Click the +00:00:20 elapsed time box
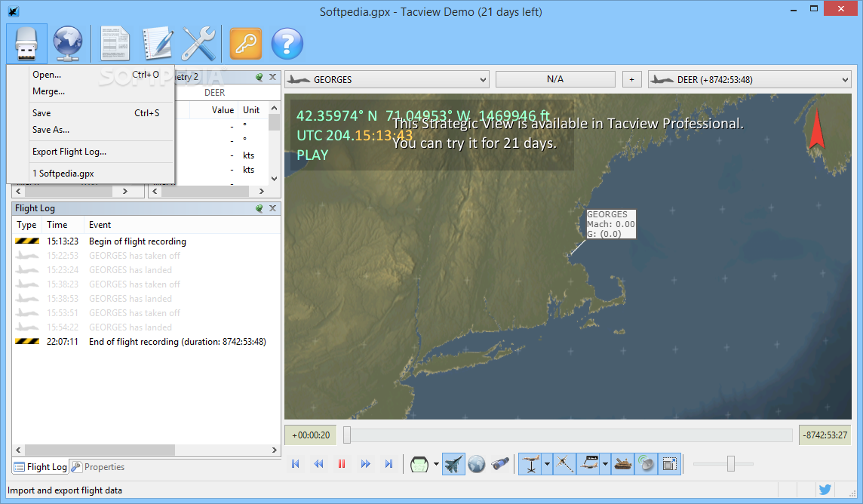This screenshot has height=504, width=863. (311, 435)
